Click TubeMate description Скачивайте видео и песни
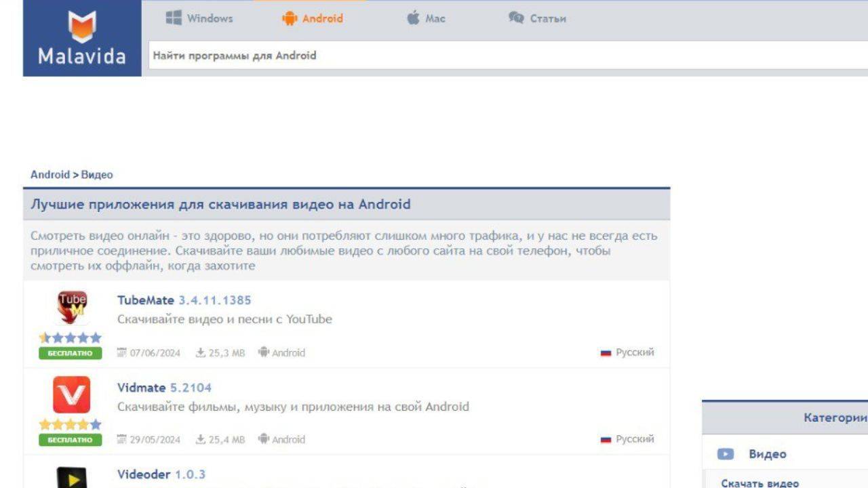This screenshot has height=488, width=868. (x=224, y=319)
